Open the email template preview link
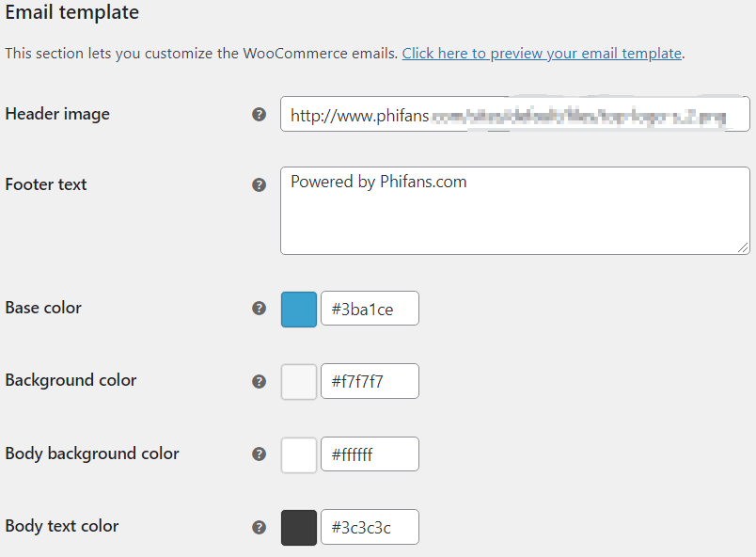Image resolution: width=756 pixels, height=557 pixels. [542, 53]
